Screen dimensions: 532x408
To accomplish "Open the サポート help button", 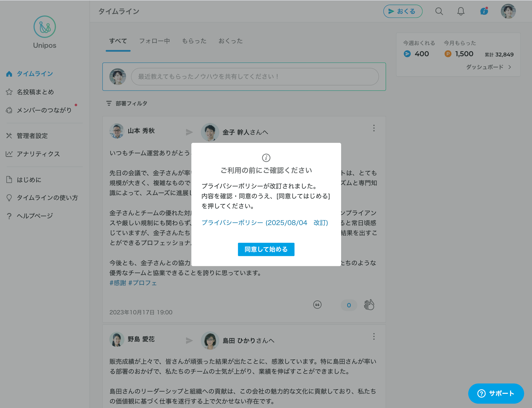I will pyautogui.click(x=496, y=393).
